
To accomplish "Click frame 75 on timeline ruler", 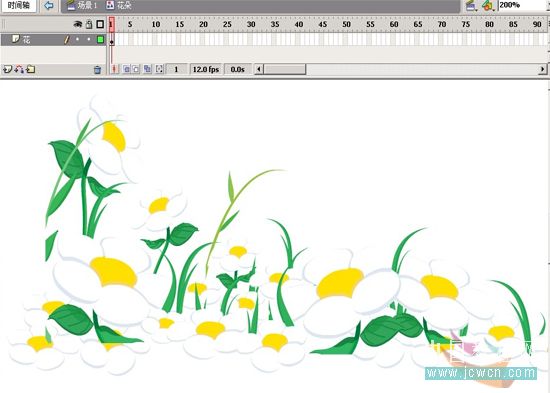I will click(x=465, y=24).
